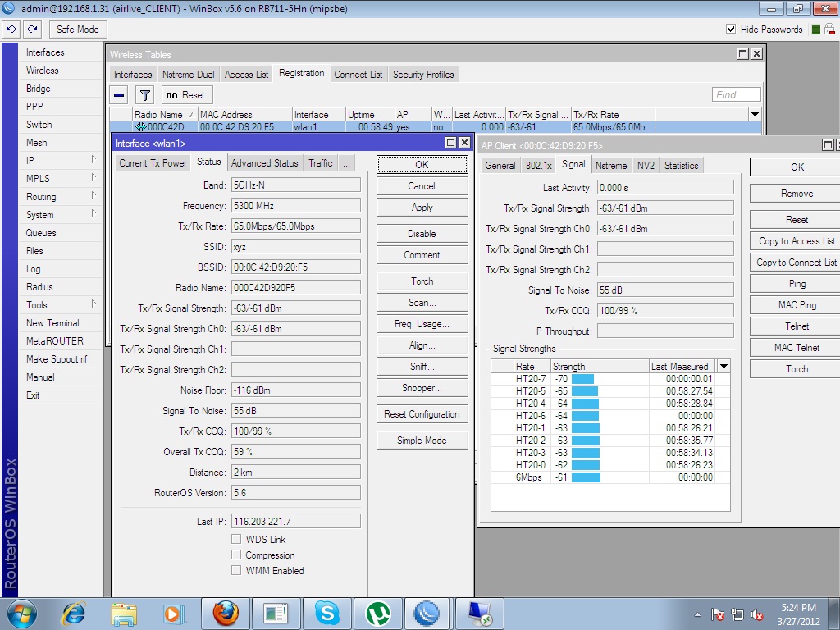Click the Torch button in Interface wlan1 dialog

(422, 281)
